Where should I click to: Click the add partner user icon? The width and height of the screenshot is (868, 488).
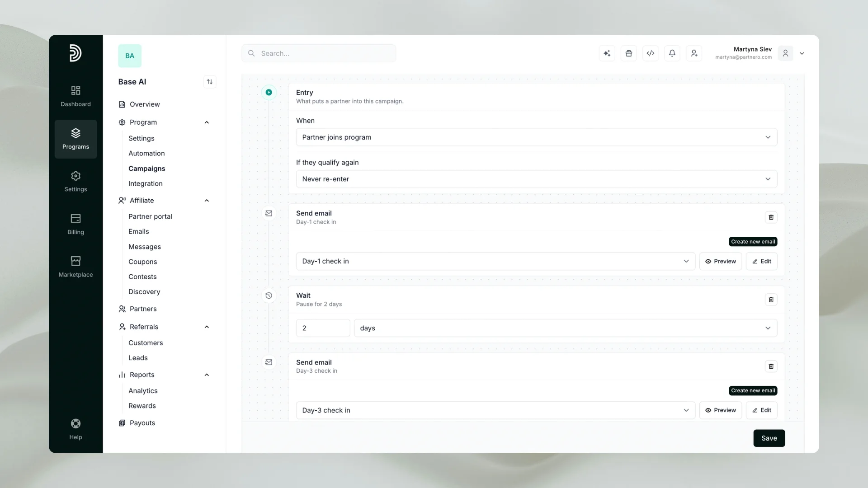(x=694, y=53)
